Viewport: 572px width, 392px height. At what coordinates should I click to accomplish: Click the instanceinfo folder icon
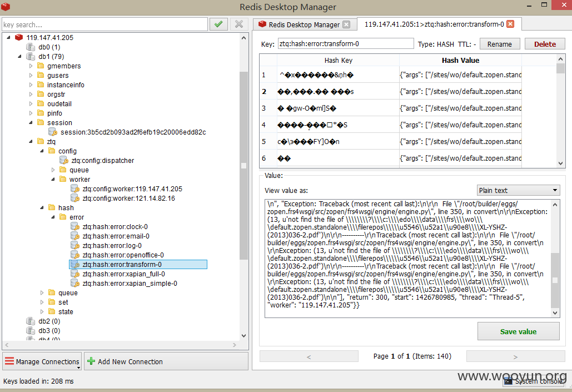(x=41, y=85)
